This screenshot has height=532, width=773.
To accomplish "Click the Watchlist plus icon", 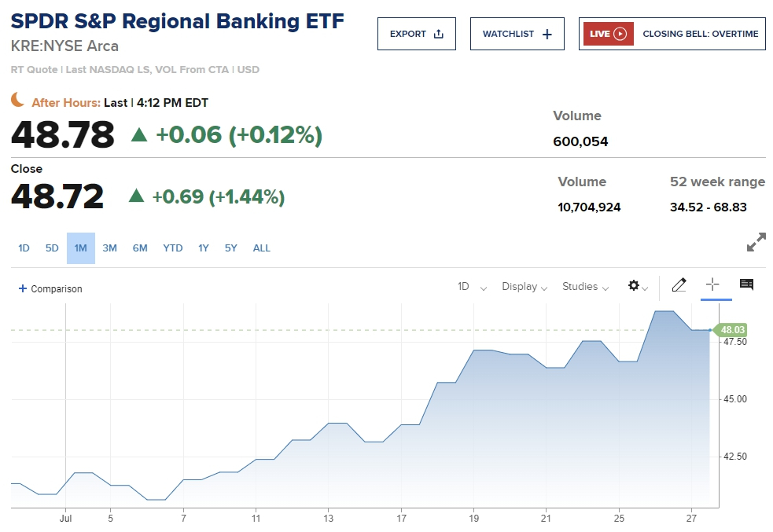I will pyautogui.click(x=547, y=34).
